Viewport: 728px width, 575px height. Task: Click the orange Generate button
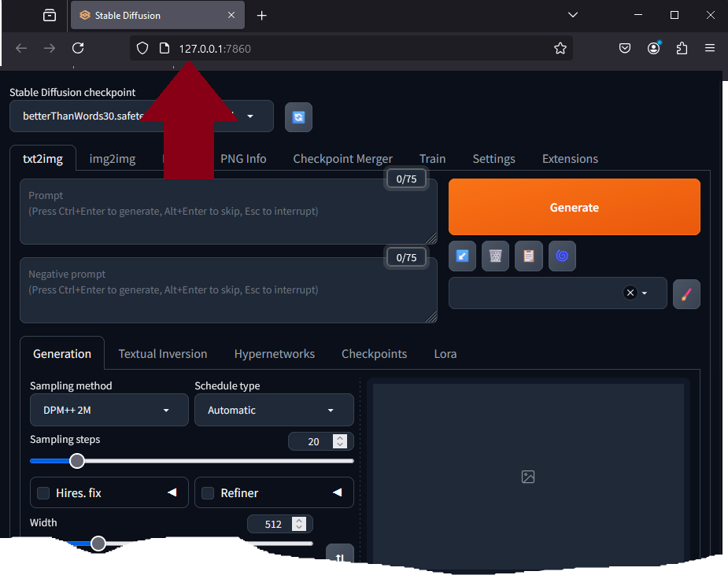tap(575, 207)
